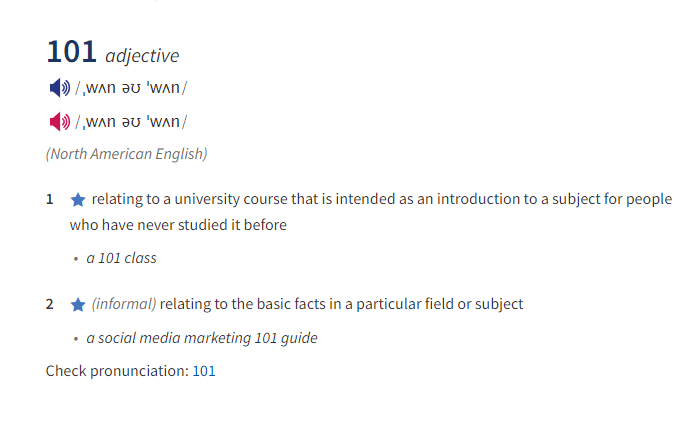Image resolution: width=694 pixels, height=426 pixels.
Task: Click the bullet before 'a social media marketing'
Action: (x=76, y=339)
